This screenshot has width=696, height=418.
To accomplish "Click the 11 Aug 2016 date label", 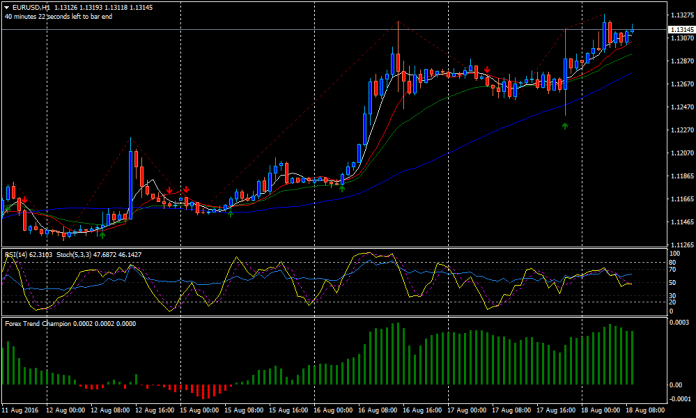I will 20,410.
